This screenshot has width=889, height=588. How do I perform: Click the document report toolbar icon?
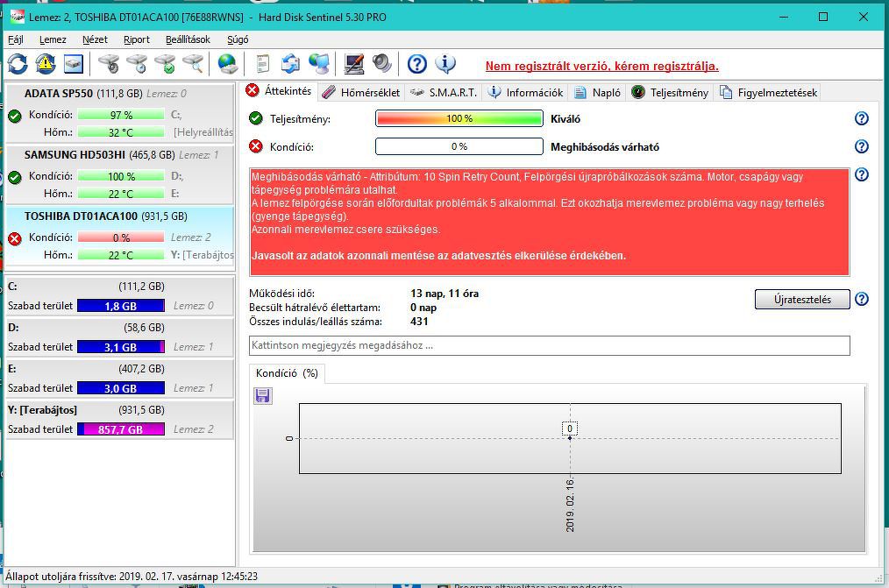[262, 63]
